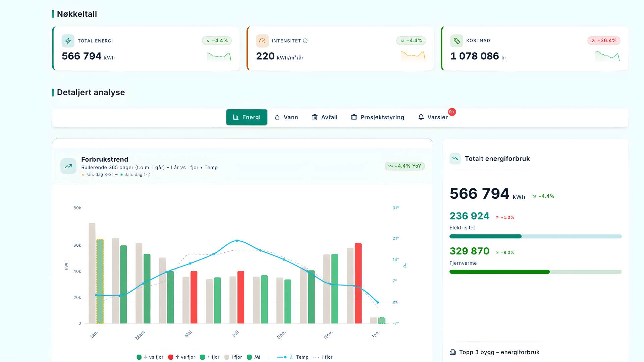Go to the Prosjektstyring tab
The height and width of the screenshot is (362, 644).
coord(377,117)
